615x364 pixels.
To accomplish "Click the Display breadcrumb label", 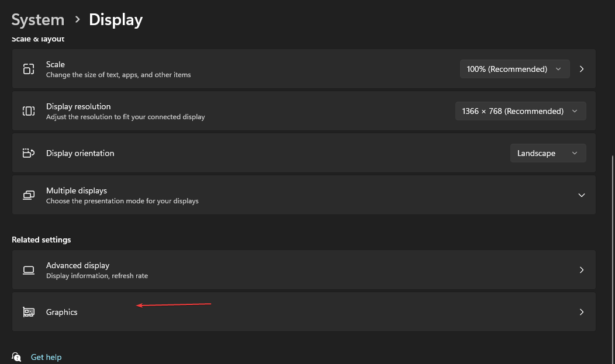I will click(x=115, y=19).
